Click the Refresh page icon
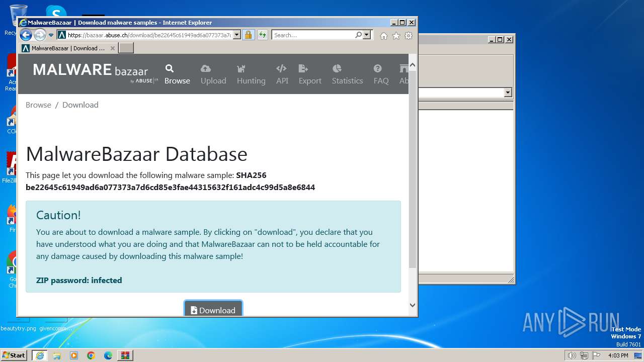 [262, 35]
